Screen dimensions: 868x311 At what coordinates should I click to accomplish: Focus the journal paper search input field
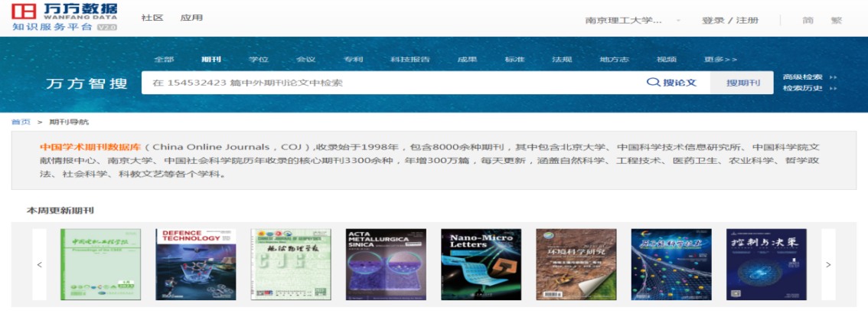pos(389,83)
